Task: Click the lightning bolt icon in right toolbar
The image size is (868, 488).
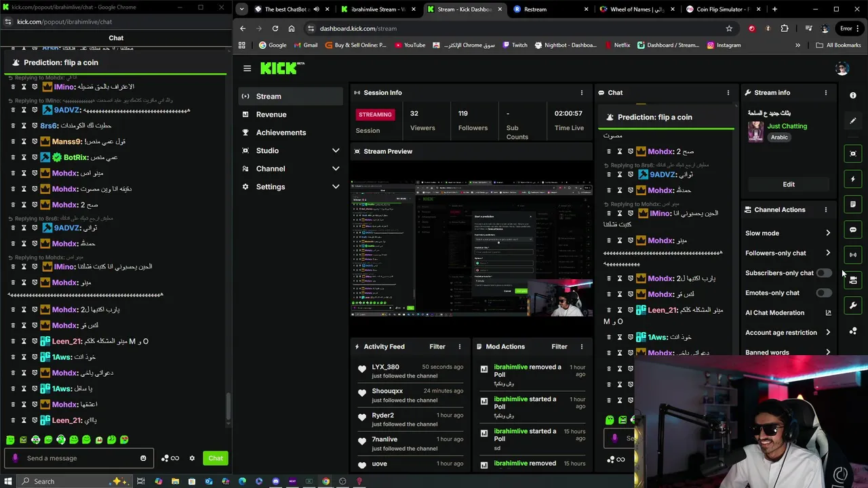Action: [x=853, y=179]
